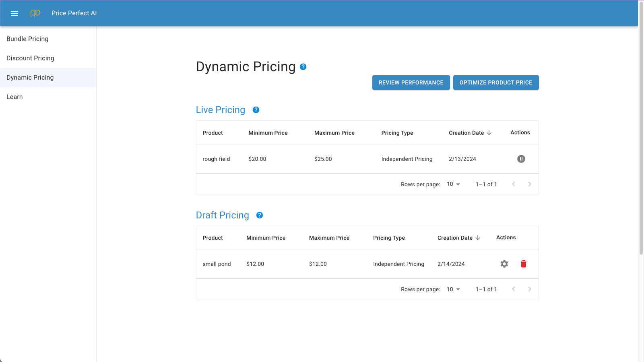
Task: Delete the small pond draft pricing
Action: coord(524,264)
